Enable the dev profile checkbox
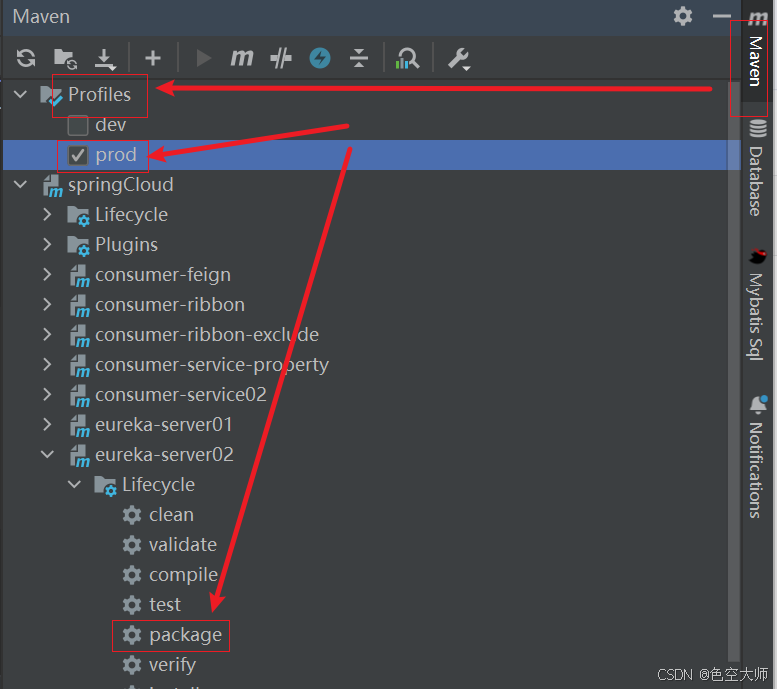The image size is (777, 689). pyautogui.click(x=78, y=125)
